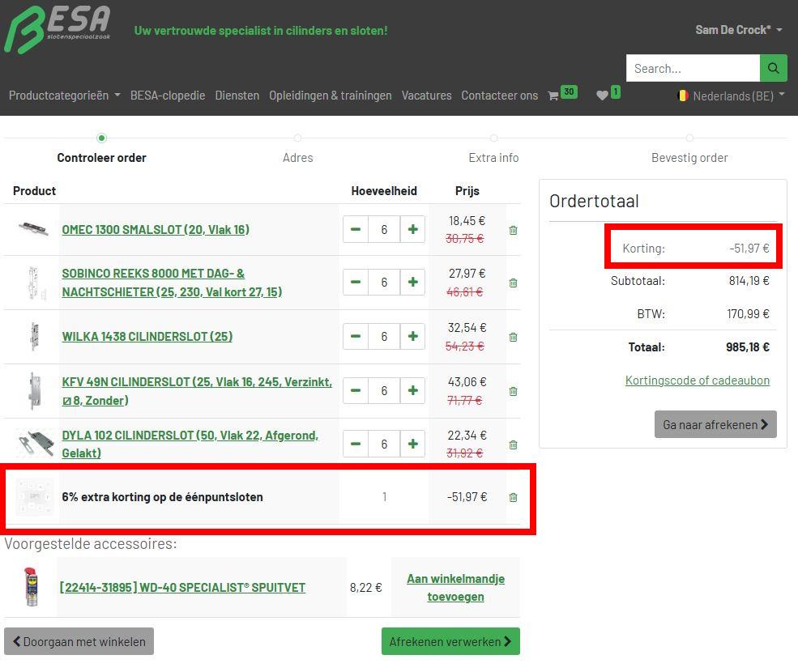Delete DYLA 102 CILINDERSLOT with trash icon
This screenshot has width=798, height=672.
tap(513, 444)
